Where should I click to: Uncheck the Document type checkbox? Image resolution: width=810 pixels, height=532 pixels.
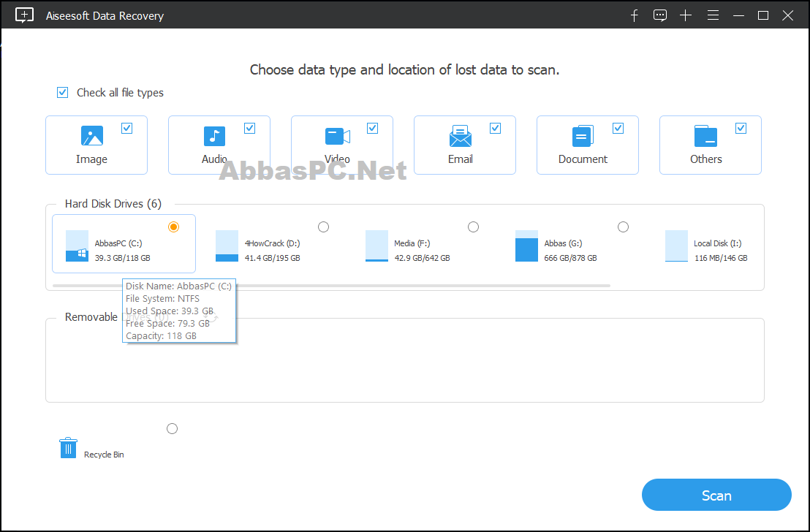(618, 128)
